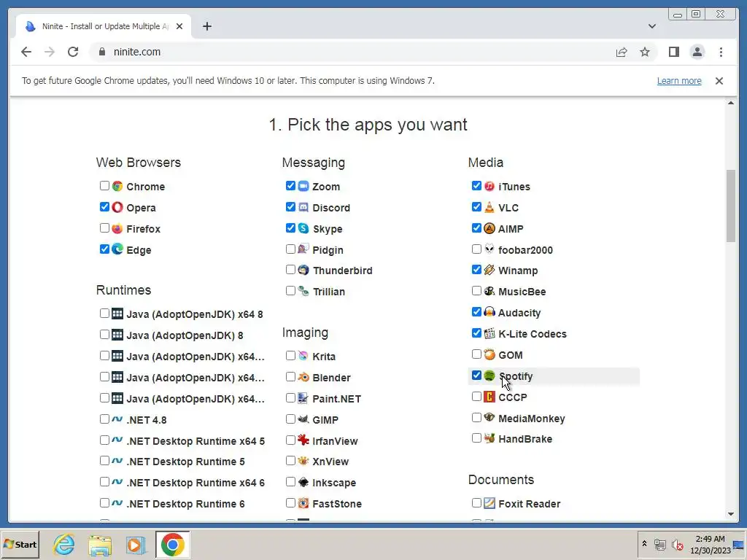Click the VLC traffic cone icon
The width and height of the screenshot is (747, 560).
[489, 207]
